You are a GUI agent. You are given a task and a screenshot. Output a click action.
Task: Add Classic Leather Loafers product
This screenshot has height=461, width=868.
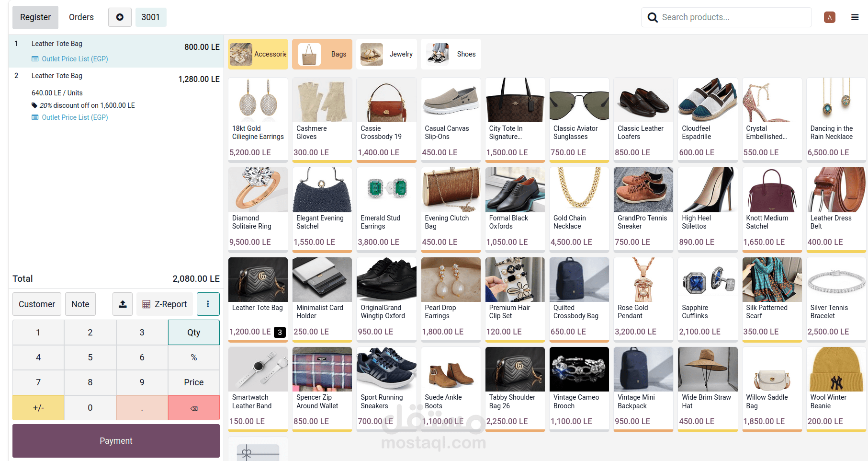point(643,120)
